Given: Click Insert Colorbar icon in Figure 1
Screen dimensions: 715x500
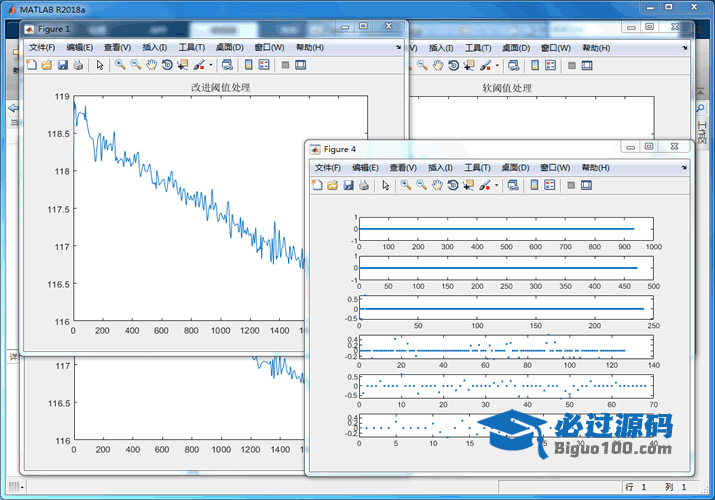Looking at the screenshot, I should click(x=249, y=65).
